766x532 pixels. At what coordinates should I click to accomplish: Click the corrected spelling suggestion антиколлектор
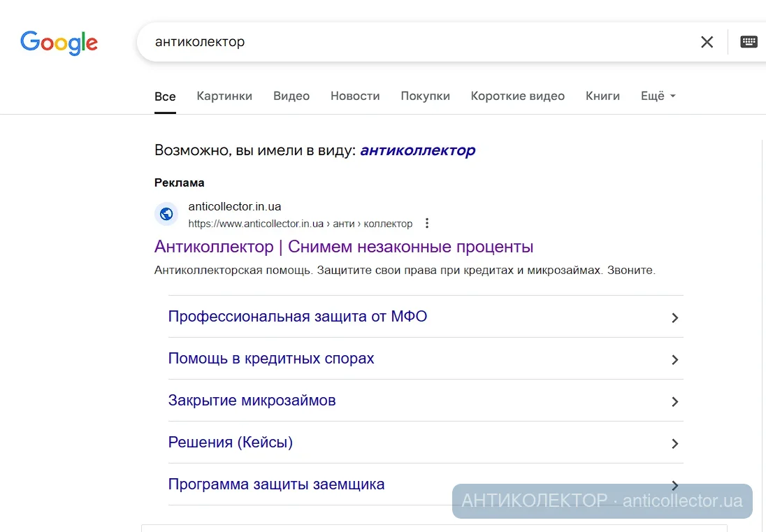[x=417, y=150]
